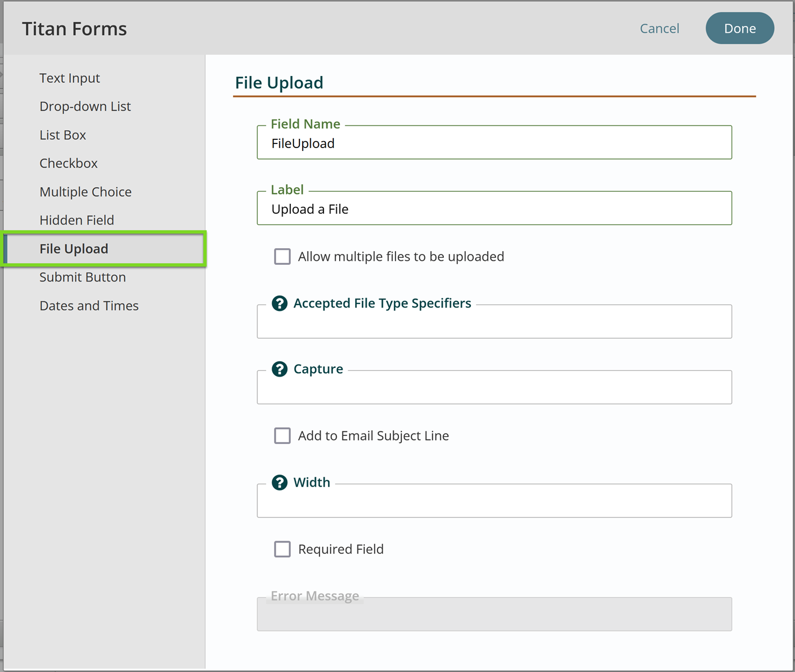Click the Error Message field

point(494,614)
